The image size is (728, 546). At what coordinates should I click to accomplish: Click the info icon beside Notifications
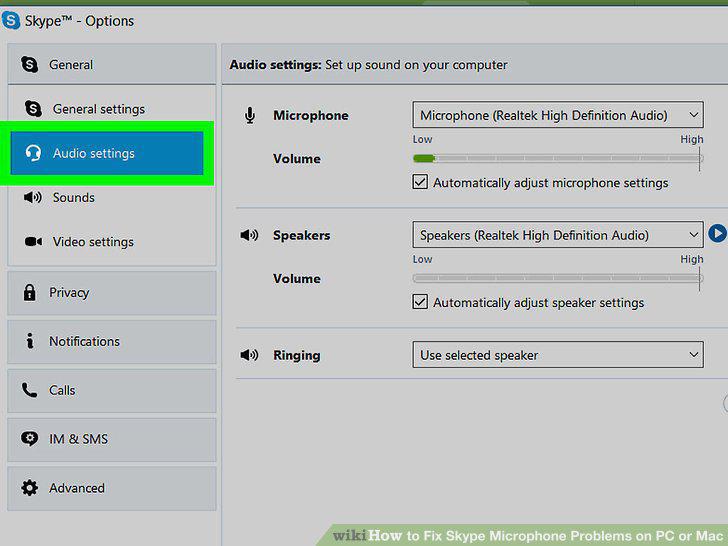point(30,341)
